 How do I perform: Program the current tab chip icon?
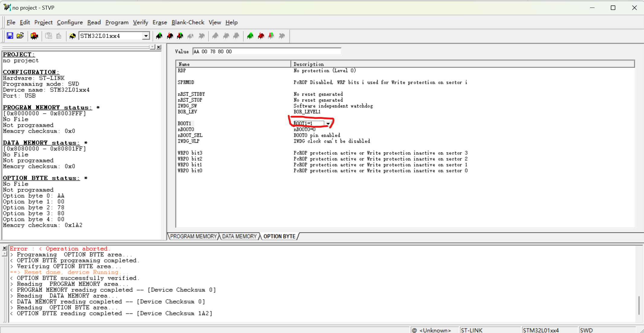pos(170,36)
